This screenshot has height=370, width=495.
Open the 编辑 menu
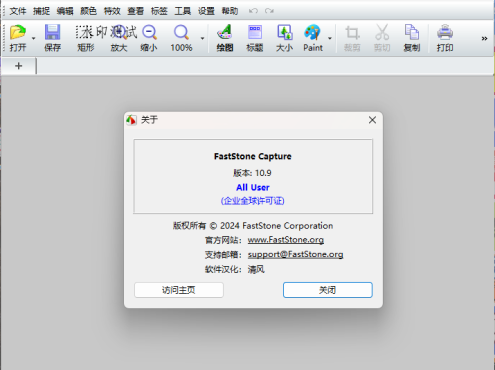(65, 11)
